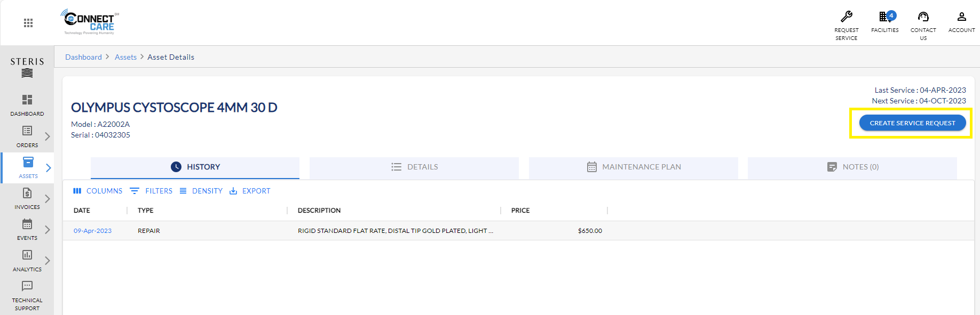Expand the Invoices submenu chevron
The image size is (980, 315).
pos(48,199)
